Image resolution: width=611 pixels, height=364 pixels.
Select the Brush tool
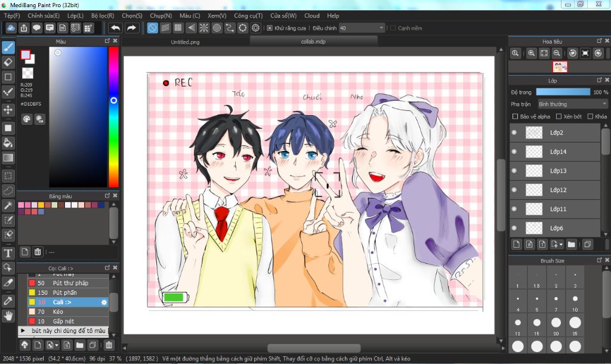point(8,48)
